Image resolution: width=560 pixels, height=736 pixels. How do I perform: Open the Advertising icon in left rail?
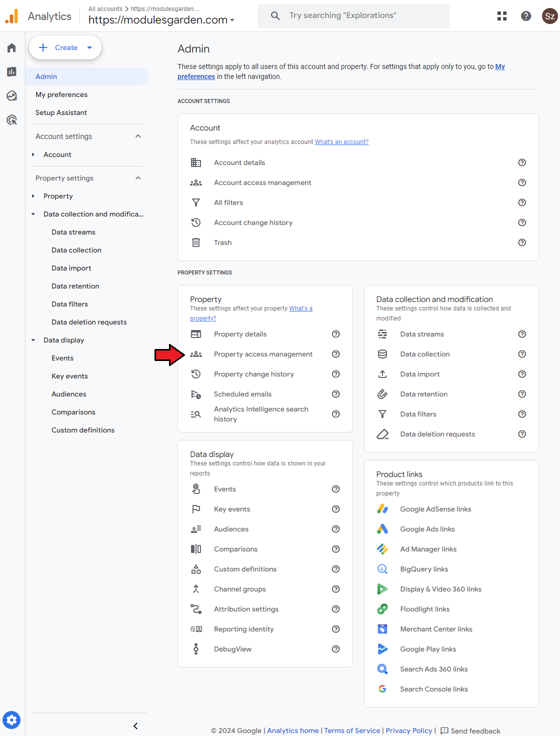tap(11, 120)
